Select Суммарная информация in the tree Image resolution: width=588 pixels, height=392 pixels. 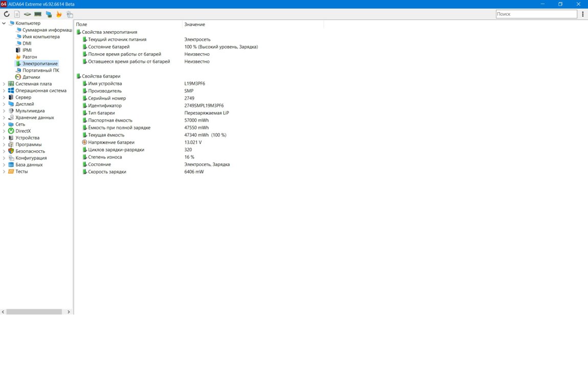click(x=47, y=30)
